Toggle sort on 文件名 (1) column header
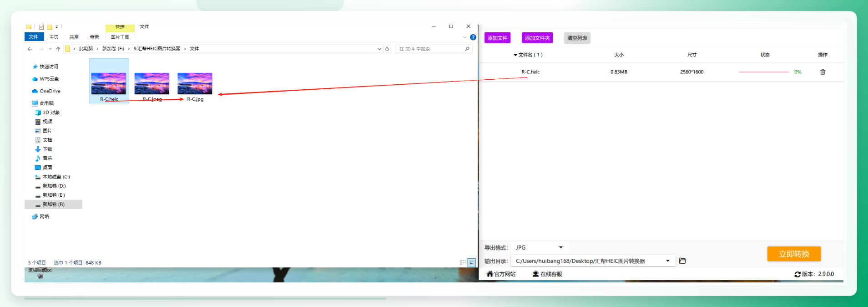868x307 pixels. pos(528,55)
